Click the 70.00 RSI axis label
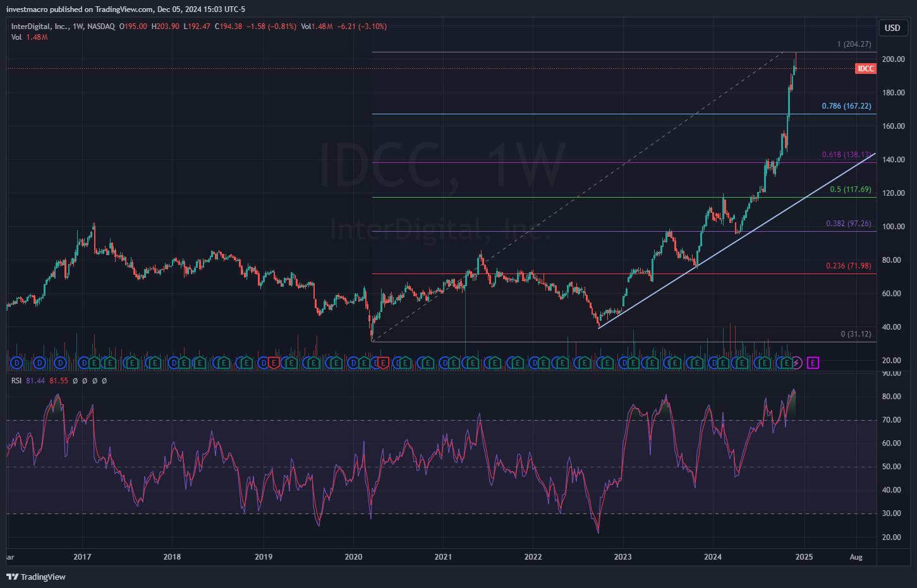 pos(892,420)
